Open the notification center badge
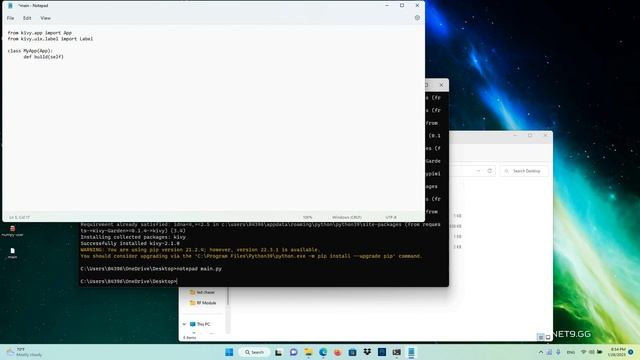640x360 pixels. pyautogui.click(x=631, y=352)
